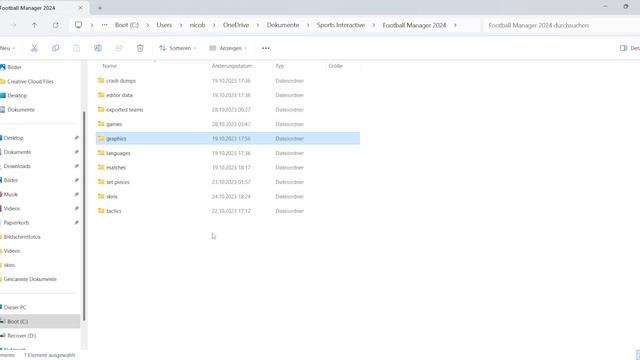The width and height of the screenshot is (640, 360).
Task: Select the crash dumps folder
Action: tap(228, 81)
